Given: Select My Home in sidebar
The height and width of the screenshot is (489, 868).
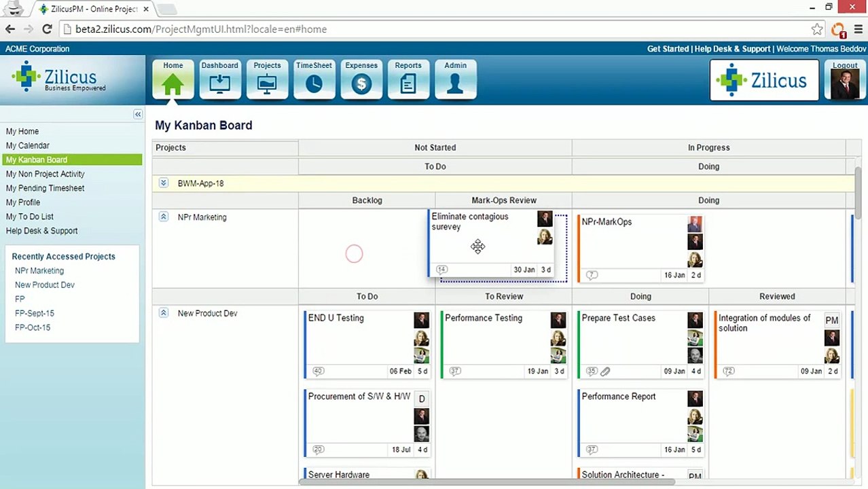Looking at the screenshot, I should [22, 131].
